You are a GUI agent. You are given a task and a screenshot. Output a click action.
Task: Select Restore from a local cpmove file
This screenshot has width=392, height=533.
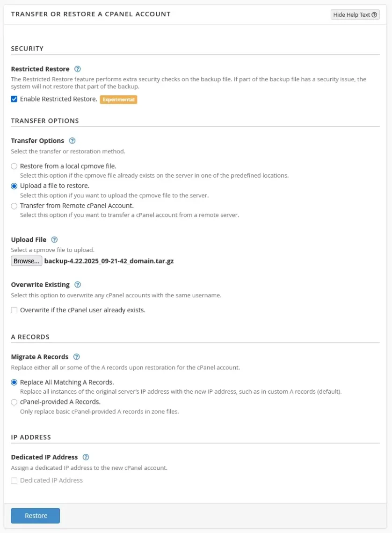pos(14,166)
